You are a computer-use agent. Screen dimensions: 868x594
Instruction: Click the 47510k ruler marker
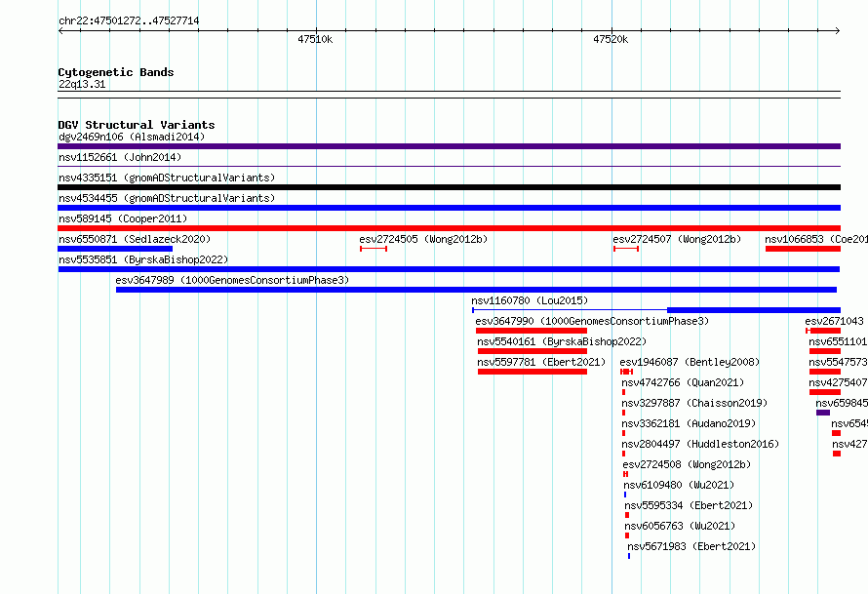315,39
